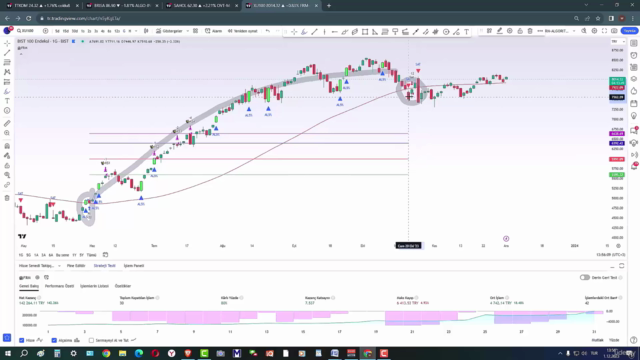This screenshot has height=360, width=640.
Task: Open a new browser tab
Action: [329, 6]
